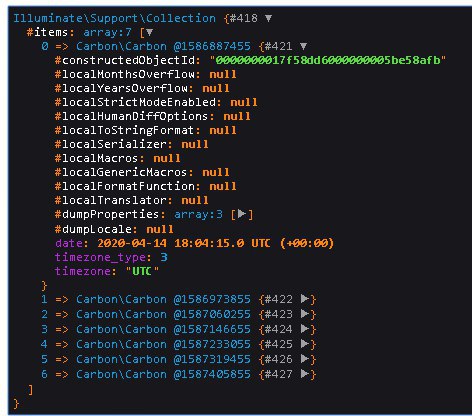
Task: Click the Carbon\Carbon @1587319455 entry
Action: pyautogui.click(x=163, y=359)
